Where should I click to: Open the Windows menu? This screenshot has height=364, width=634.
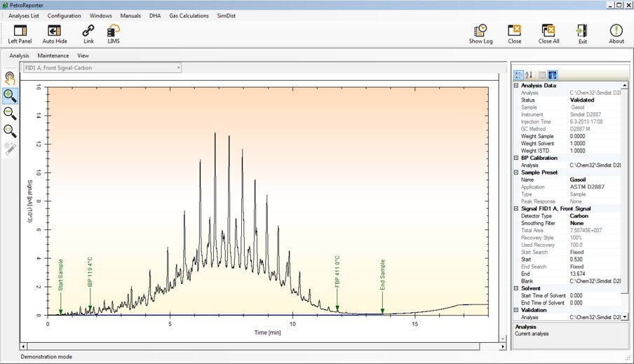pyautogui.click(x=101, y=15)
